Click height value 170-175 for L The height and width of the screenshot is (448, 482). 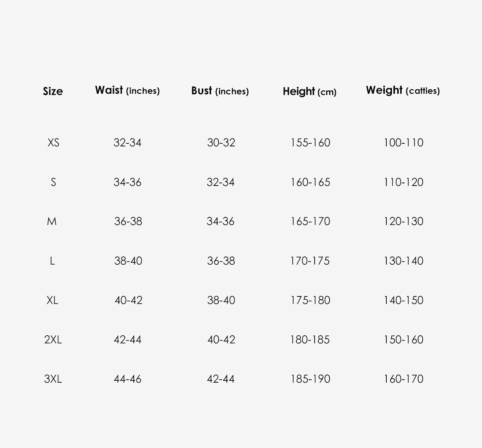coord(310,261)
